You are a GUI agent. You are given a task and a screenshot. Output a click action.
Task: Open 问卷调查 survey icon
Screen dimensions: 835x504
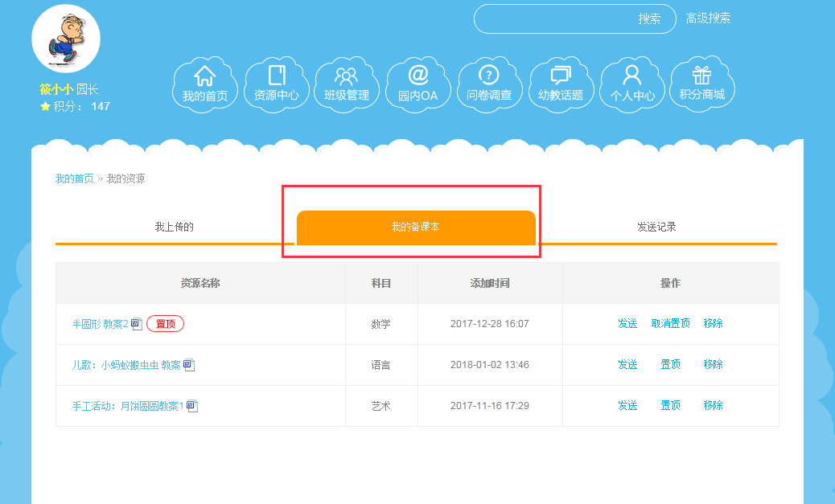(488, 84)
